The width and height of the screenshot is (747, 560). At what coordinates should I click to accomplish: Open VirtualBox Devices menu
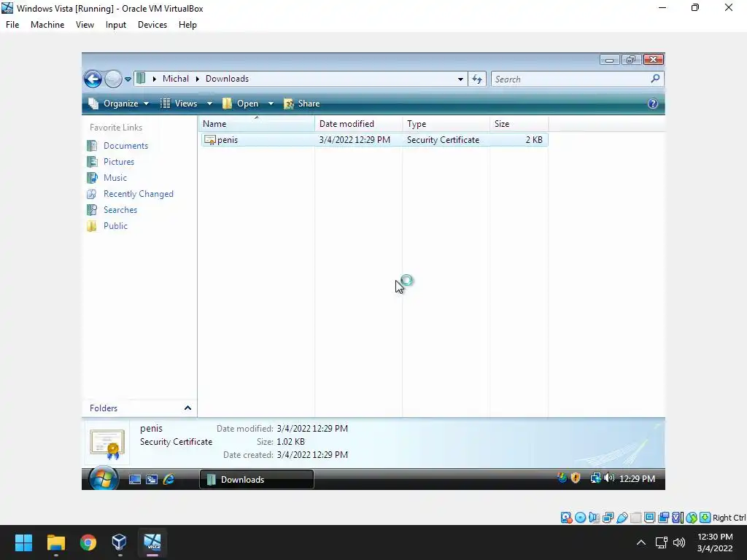click(152, 25)
